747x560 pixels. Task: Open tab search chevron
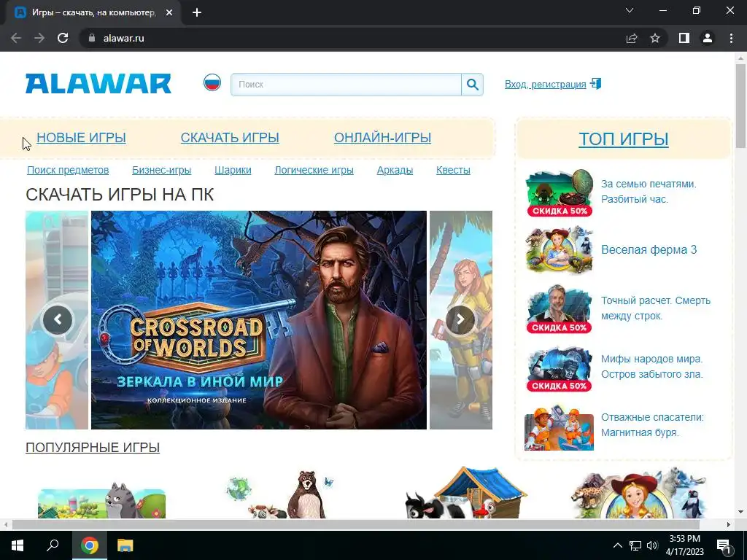tap(630, 10)
